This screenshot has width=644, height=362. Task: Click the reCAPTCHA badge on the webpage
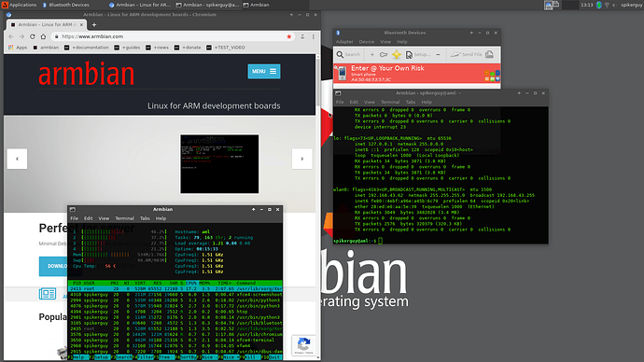coord(303,345)
